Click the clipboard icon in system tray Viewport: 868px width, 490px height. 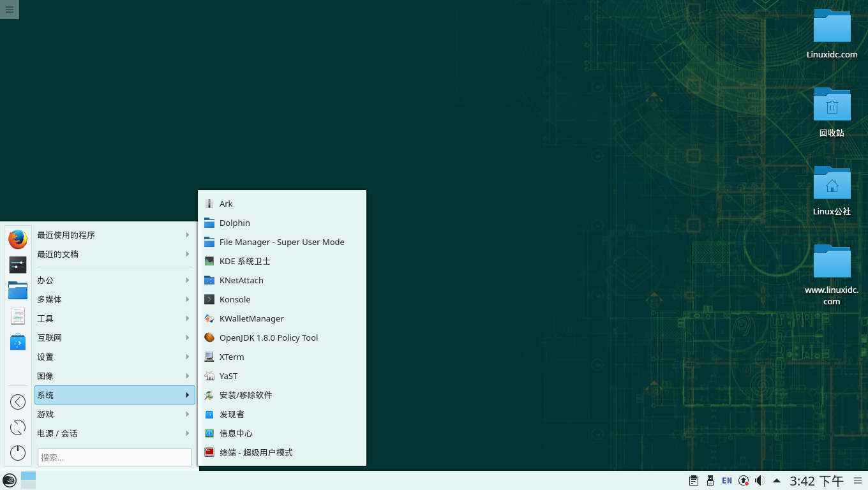pos(693,480)
